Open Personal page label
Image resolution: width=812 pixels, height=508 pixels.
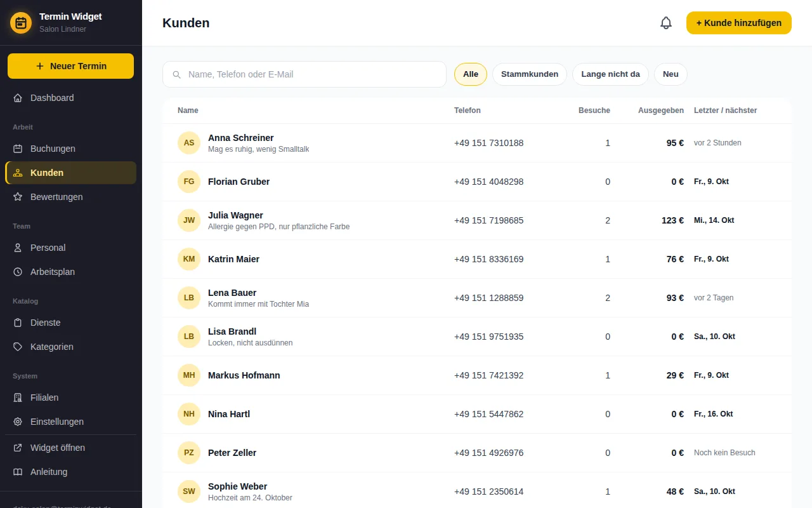point(48,248)
